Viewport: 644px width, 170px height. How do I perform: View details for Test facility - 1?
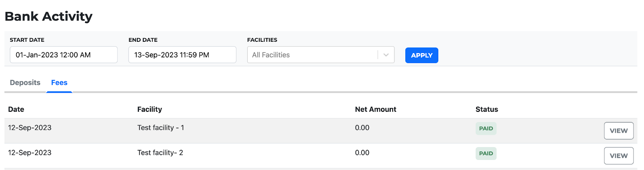(619, 131)
